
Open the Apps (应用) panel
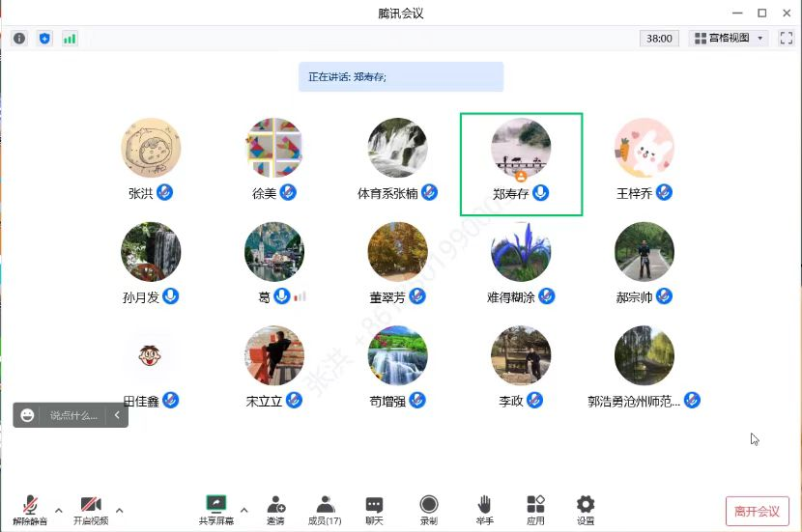click(535, 510)
